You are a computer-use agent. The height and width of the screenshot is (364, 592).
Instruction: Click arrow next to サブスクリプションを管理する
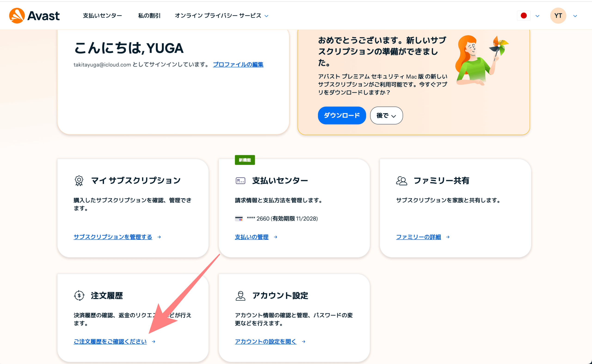pos(159,237)
